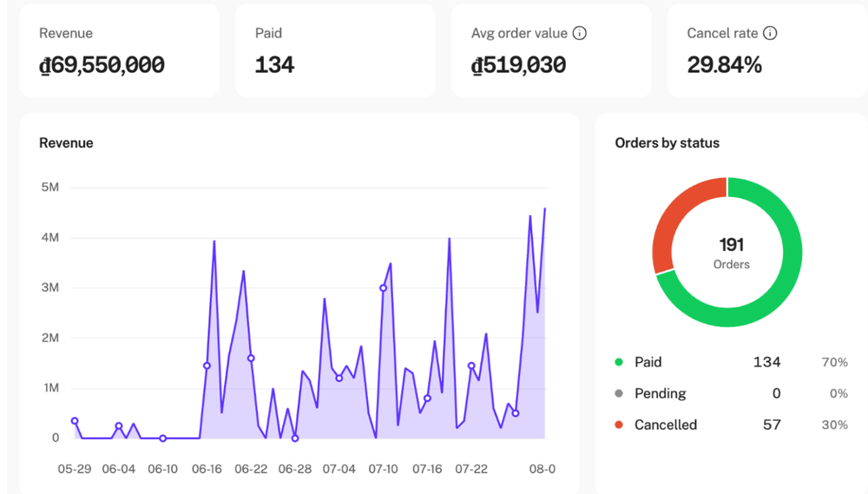Image resolution: width=868 pixels, height=494 pixels.
Task: Click the 07-04 data point marker
Action: [339, 379]
